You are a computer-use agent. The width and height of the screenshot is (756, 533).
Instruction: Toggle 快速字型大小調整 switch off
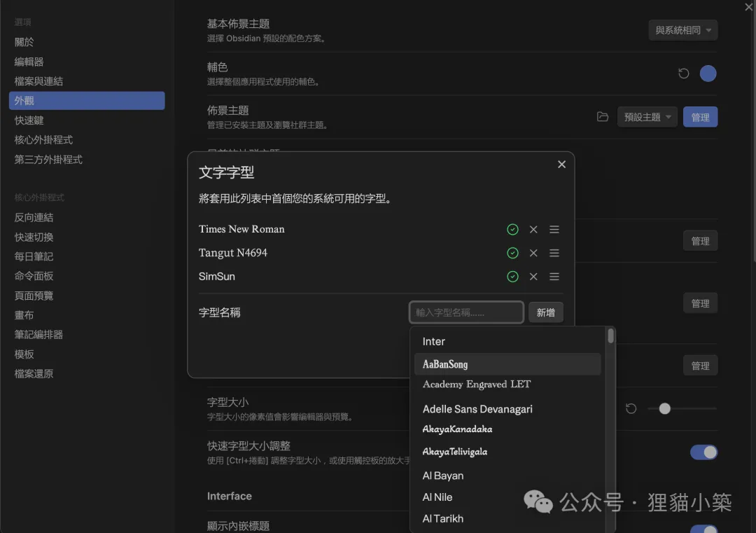point(703,452)
